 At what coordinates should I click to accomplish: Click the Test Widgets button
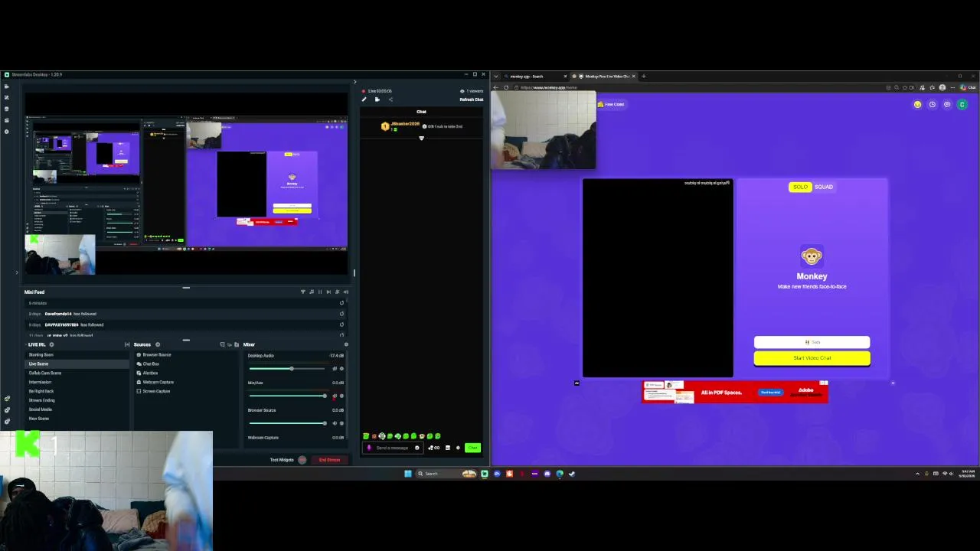click(282, 460)
